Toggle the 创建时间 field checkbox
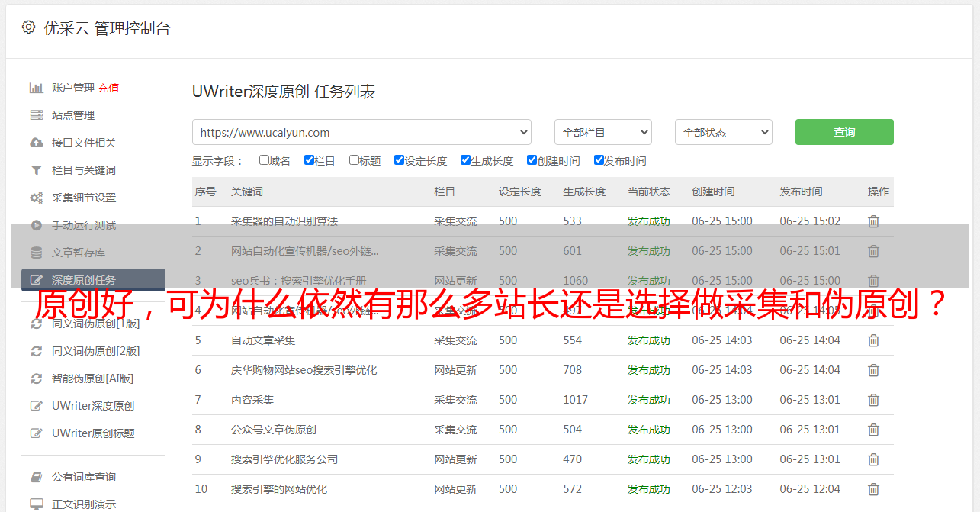This screenshot has width=980, height=512. (x=532, y=160)
